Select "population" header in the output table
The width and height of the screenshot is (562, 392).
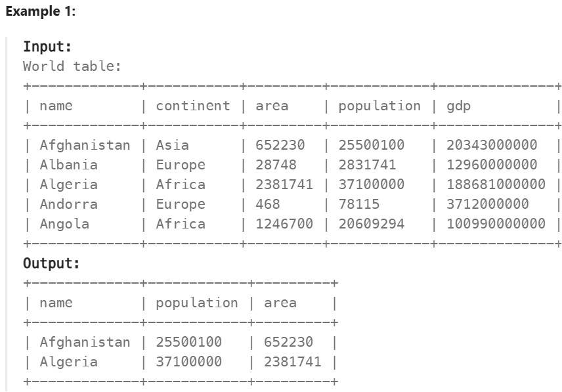point(197,303)
